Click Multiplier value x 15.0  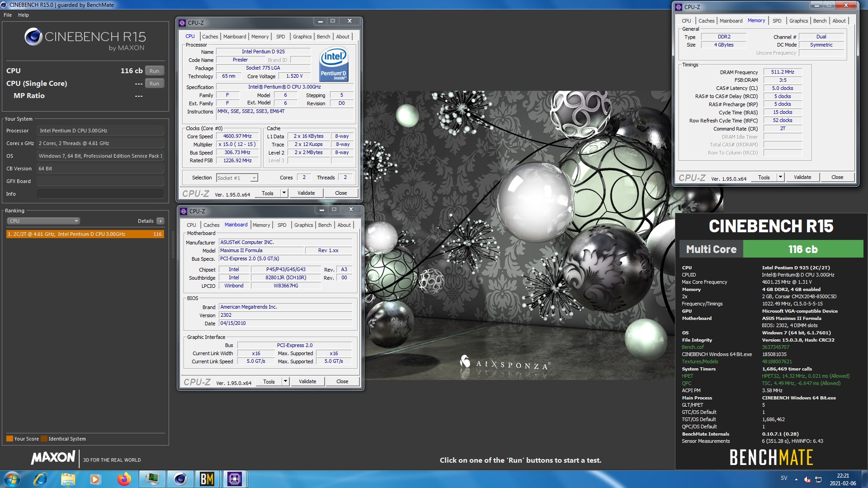tap(237, 144)
